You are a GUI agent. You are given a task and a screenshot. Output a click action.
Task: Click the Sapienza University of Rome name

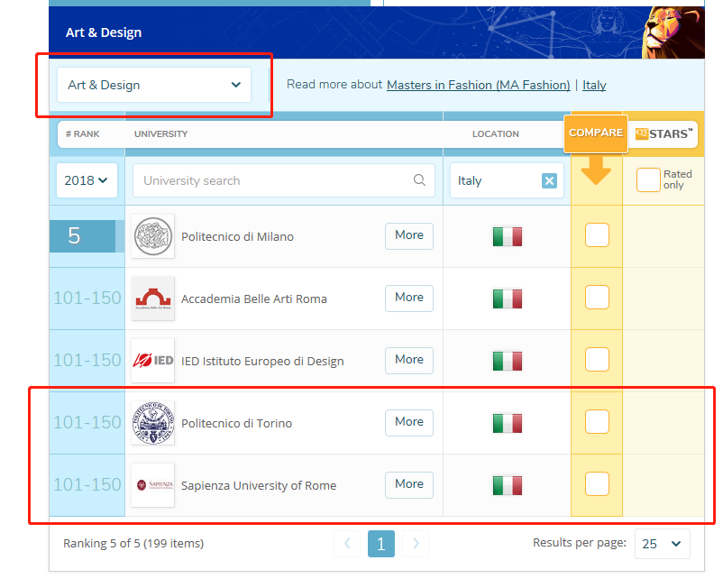[259, 485]
